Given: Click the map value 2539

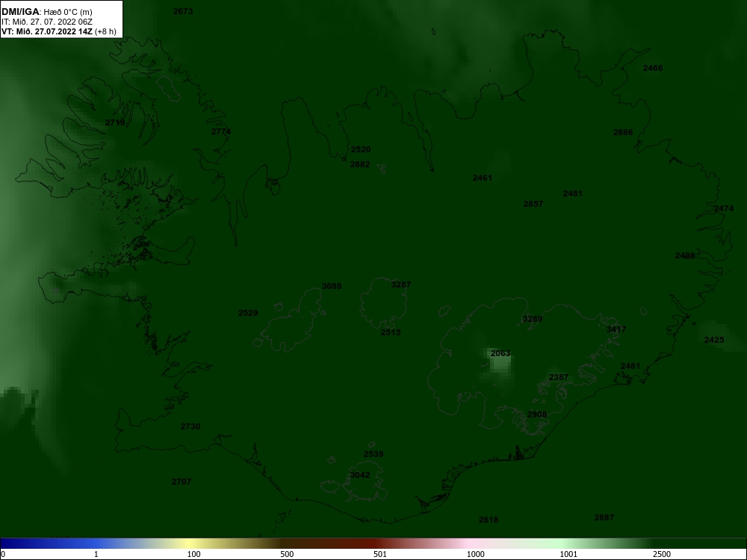Looking at the screenshot, I should pyautogui.click(x=373, y=454).
